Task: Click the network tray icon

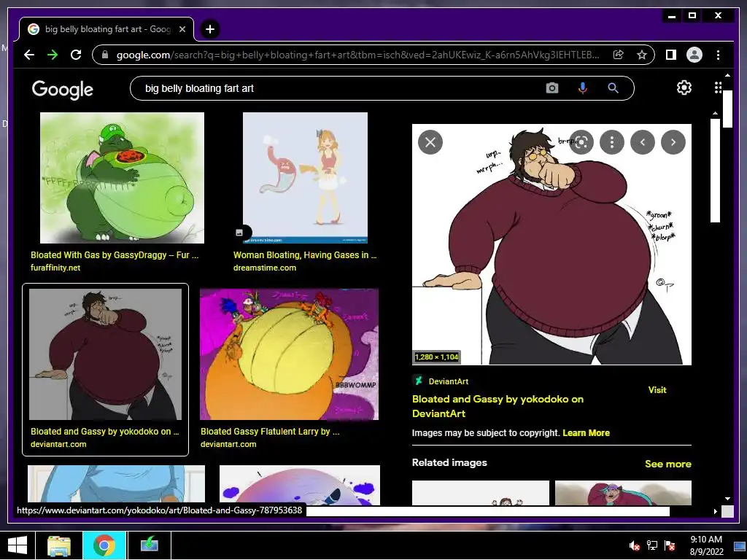Action: click(651, 545)
